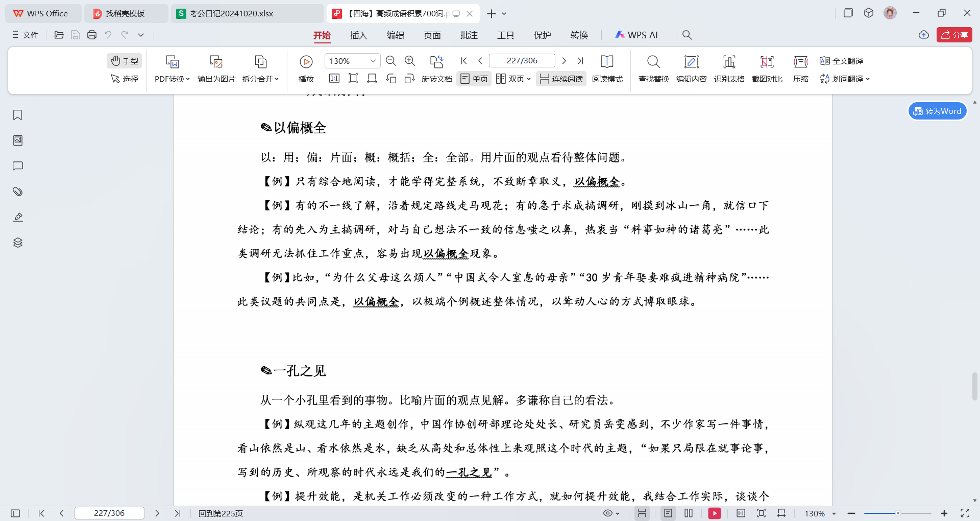
Task: Expand the 130% zoom dropdown
Action: [373, 61]
